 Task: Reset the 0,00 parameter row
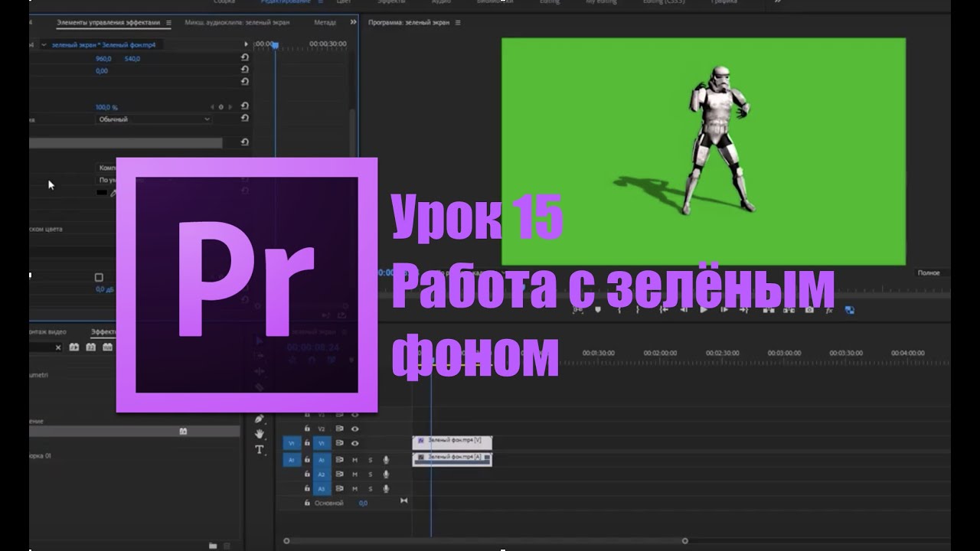click(x=244, y=70)
